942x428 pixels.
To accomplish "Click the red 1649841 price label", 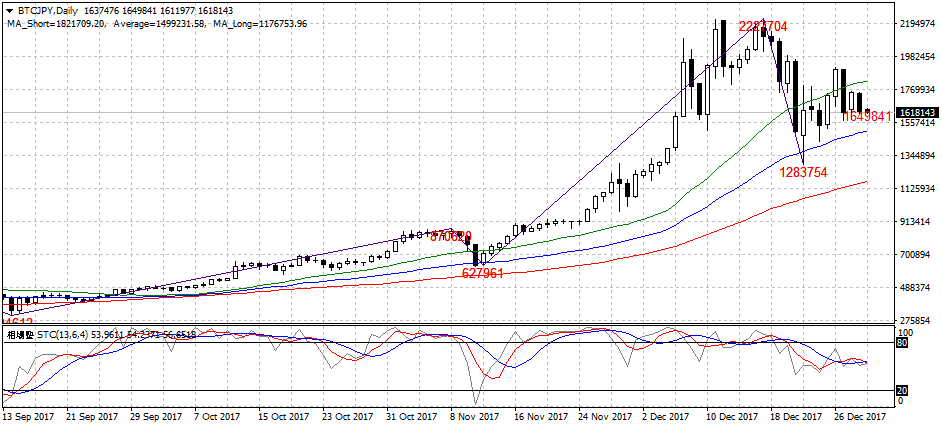I will pos(866,117).
